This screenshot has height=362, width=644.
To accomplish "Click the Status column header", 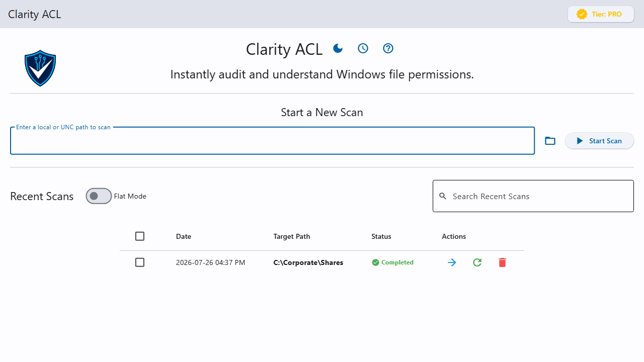I will pyautogui.click(x=381, y=236).
